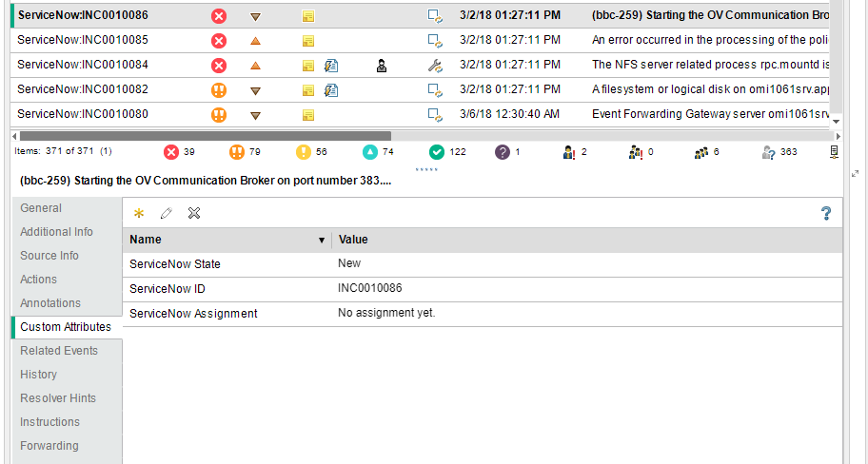Click annotation note icon in INC0010086 row
Viewport: 868px width, 464px height.
point(308,16)
